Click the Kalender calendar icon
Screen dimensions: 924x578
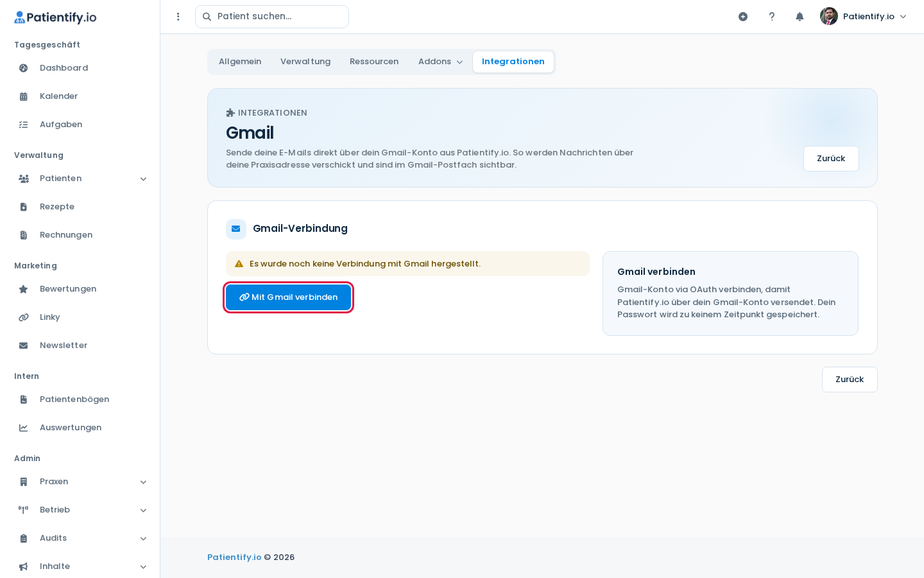(x=24, y=96)
